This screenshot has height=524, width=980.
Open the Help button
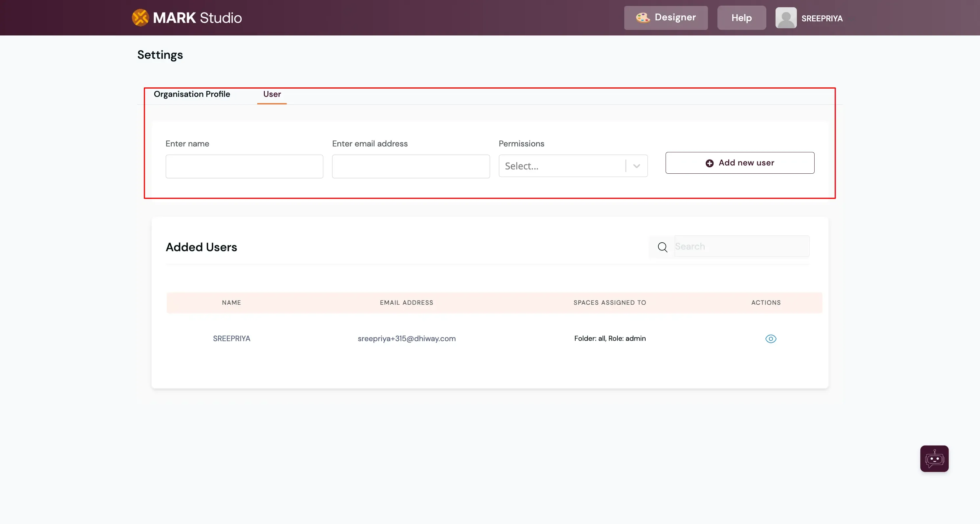point(741,18)
